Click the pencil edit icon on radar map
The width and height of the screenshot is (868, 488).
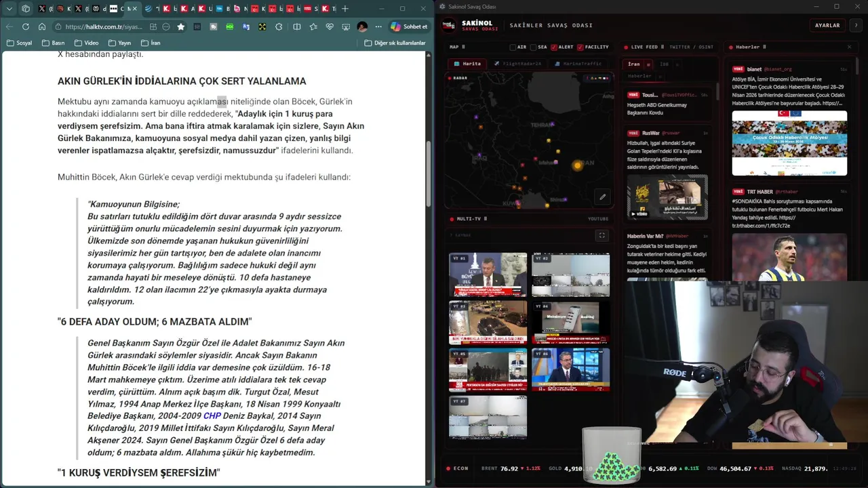point(602,197)
